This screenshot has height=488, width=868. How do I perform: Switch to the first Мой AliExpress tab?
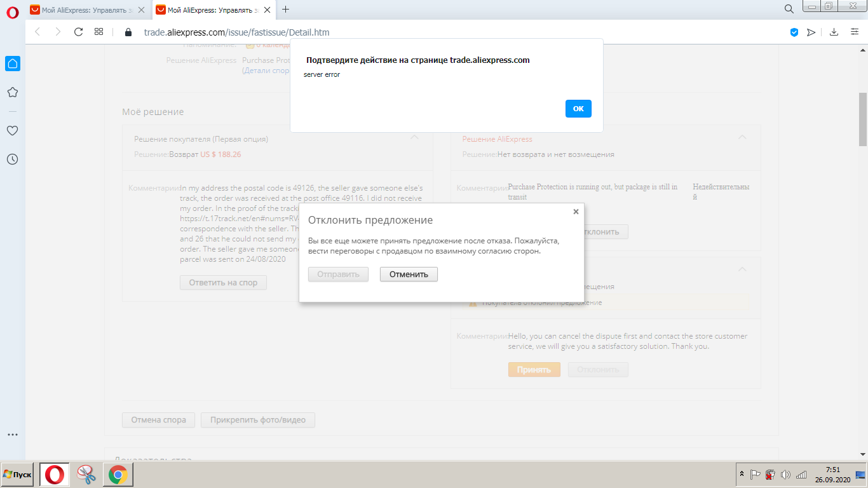[88, 10]
